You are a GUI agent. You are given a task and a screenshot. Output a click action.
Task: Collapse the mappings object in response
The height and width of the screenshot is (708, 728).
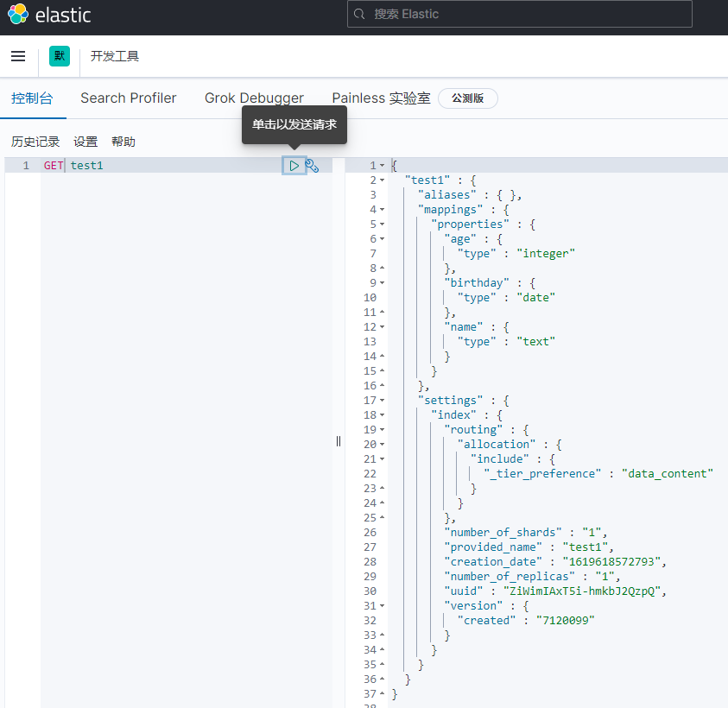click(x=383, y=209)
